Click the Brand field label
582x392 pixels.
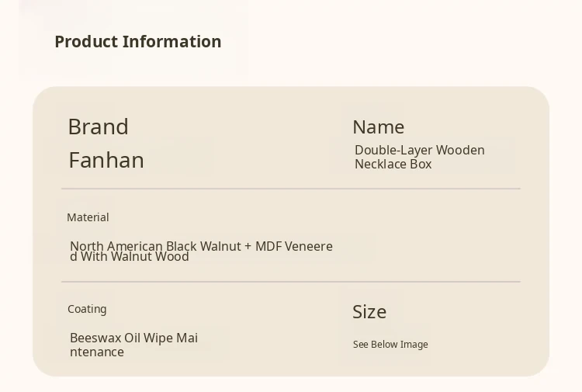point(98,127)
